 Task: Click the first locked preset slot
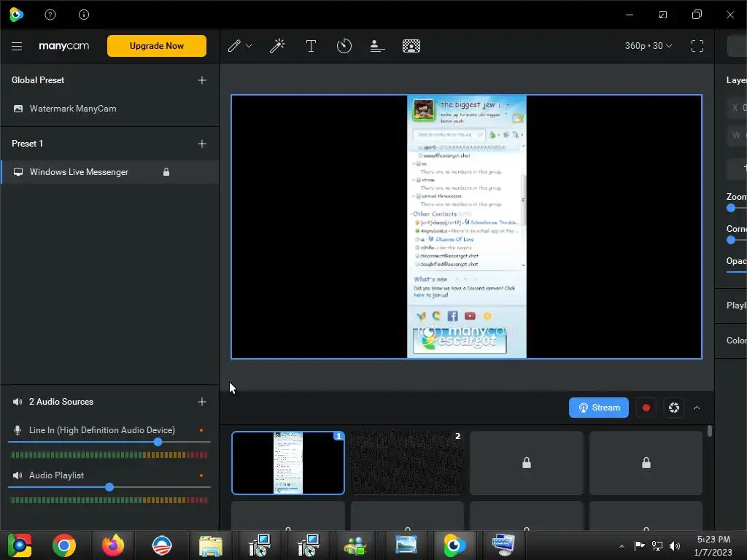tap(527, 463)
